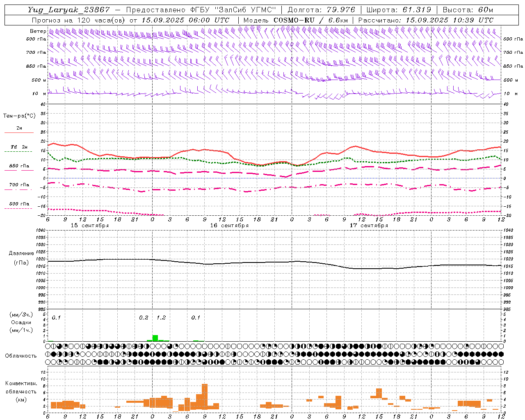Click the forecast start time 15.09.2025 06:00 UTC
525x420 pixels.
[185, 20]
